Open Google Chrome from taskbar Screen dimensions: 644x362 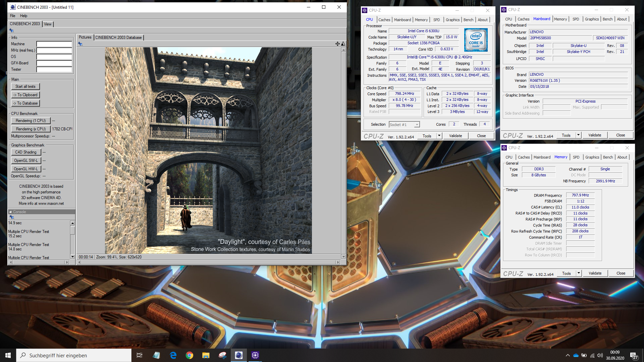[x=190, y=355]
